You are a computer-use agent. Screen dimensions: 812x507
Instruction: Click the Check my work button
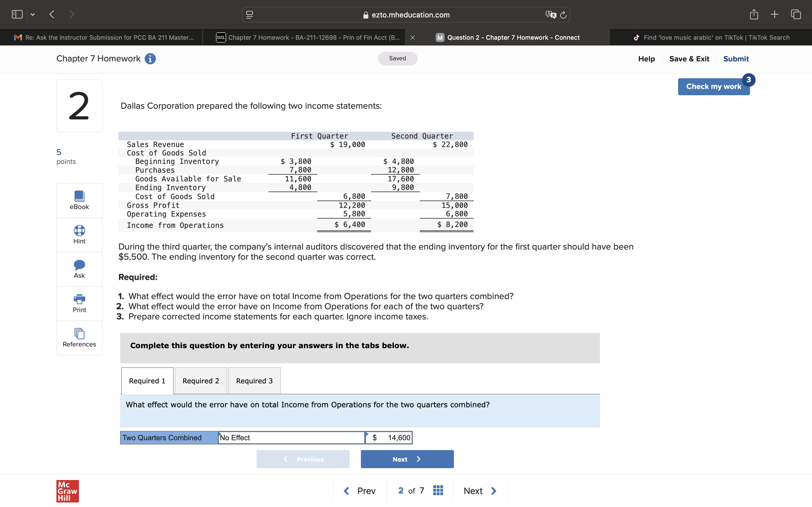[x=713, y=86]
